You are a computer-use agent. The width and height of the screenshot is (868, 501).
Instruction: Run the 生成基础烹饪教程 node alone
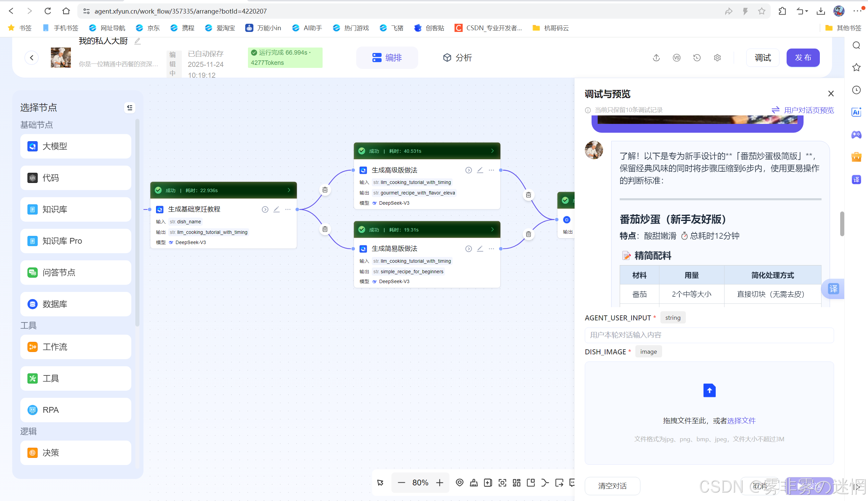(x=265, y=209)
